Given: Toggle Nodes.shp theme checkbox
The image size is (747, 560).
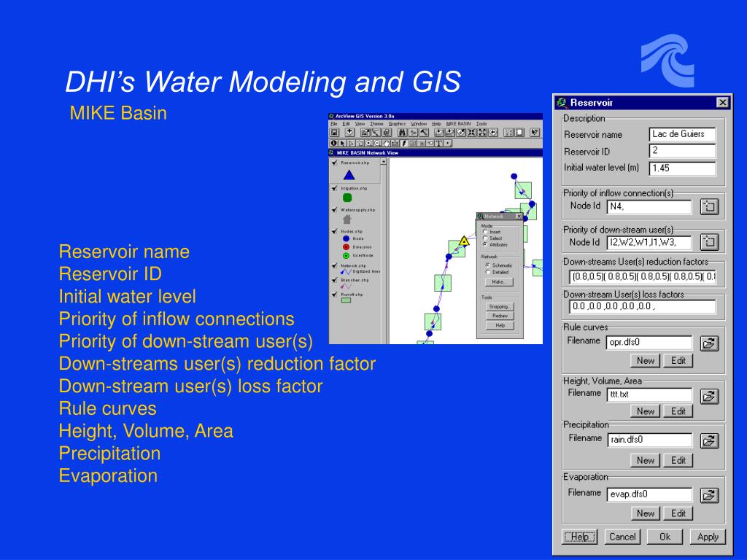Looking at the screenshot, I should pyautogui.click(x=334, y=231).
